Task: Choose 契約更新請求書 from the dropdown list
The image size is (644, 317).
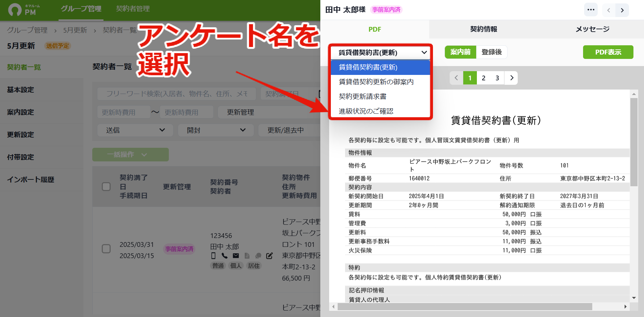Action: pyautogui.click(x=381, y=97)
